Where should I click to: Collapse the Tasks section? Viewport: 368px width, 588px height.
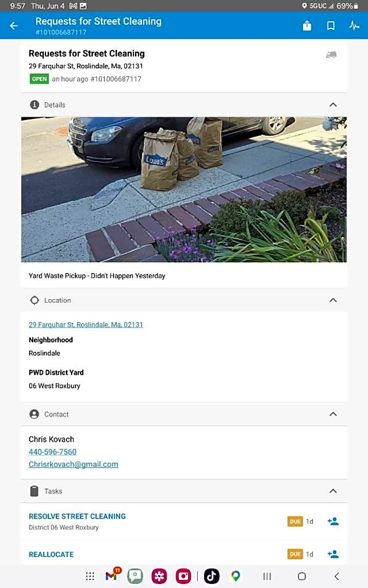tap(333, 491)
